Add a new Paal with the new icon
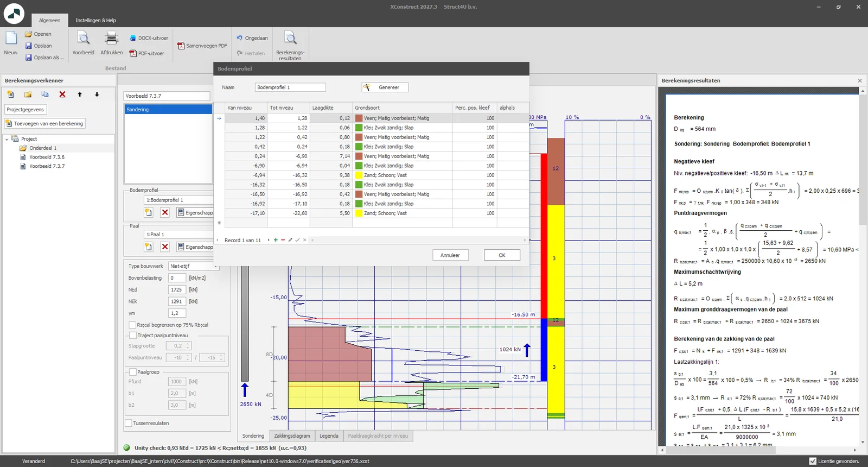The image size is (868, 467). pos(148,247)
